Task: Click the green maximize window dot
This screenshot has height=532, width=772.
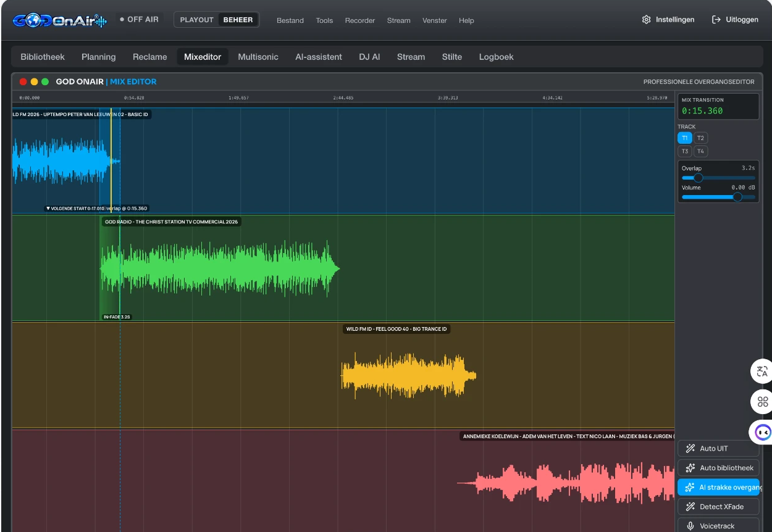Action: tap(45, 81)
